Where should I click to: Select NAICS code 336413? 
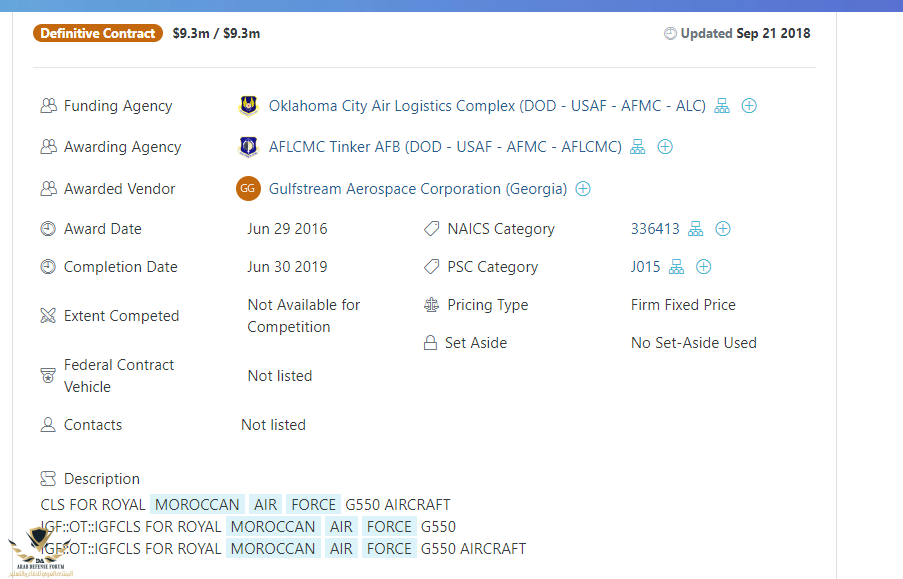pyautogui.click(x=655, y=229)
